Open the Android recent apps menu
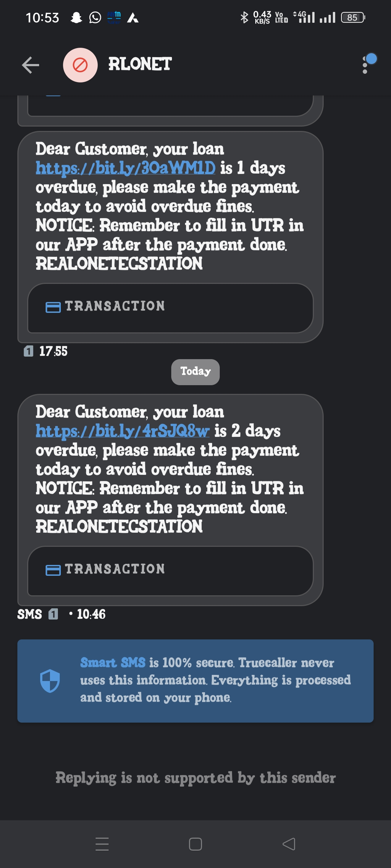Viewport: 391px width, 868px height. [102, 844]
